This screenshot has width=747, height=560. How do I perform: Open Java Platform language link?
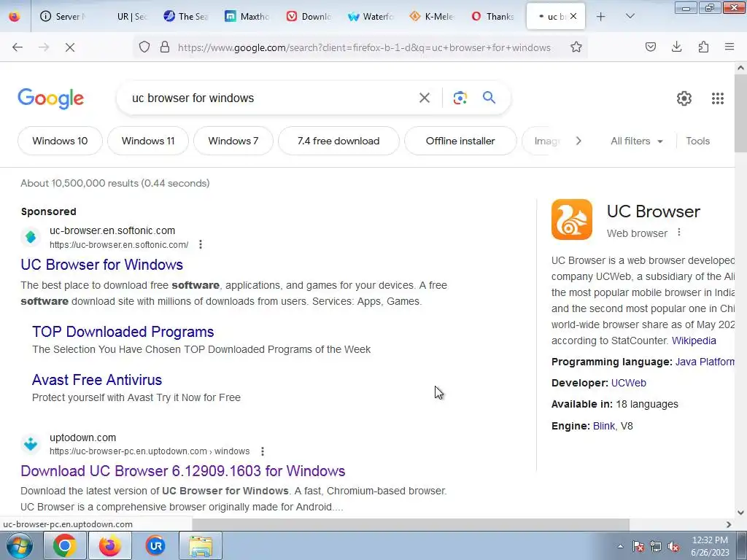(705, 362)
